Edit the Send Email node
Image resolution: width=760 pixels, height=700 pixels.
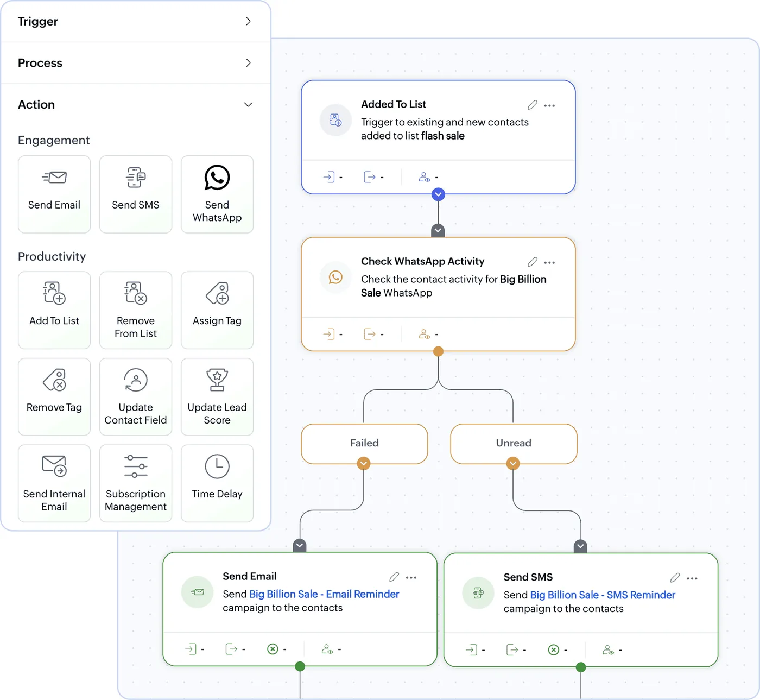394,577
